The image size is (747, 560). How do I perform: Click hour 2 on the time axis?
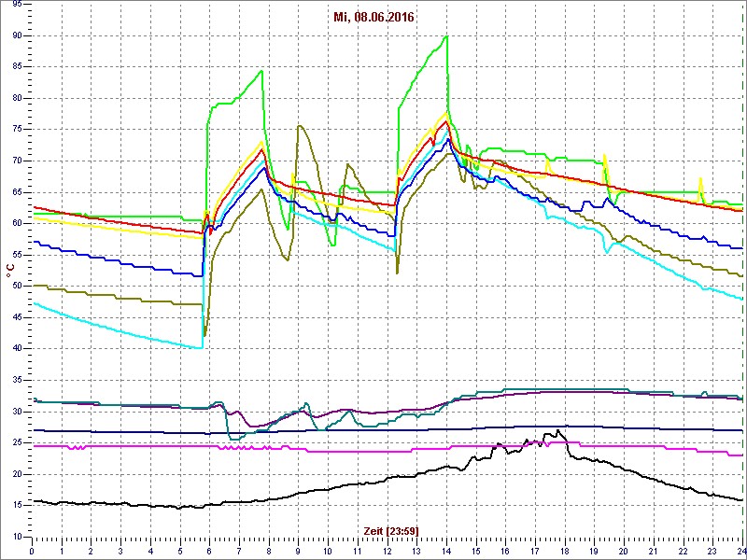[x=91, y=552]
